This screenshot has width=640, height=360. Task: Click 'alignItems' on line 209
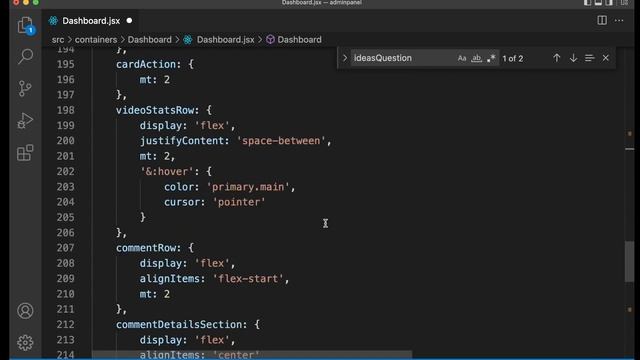click(x=170, y=279)
